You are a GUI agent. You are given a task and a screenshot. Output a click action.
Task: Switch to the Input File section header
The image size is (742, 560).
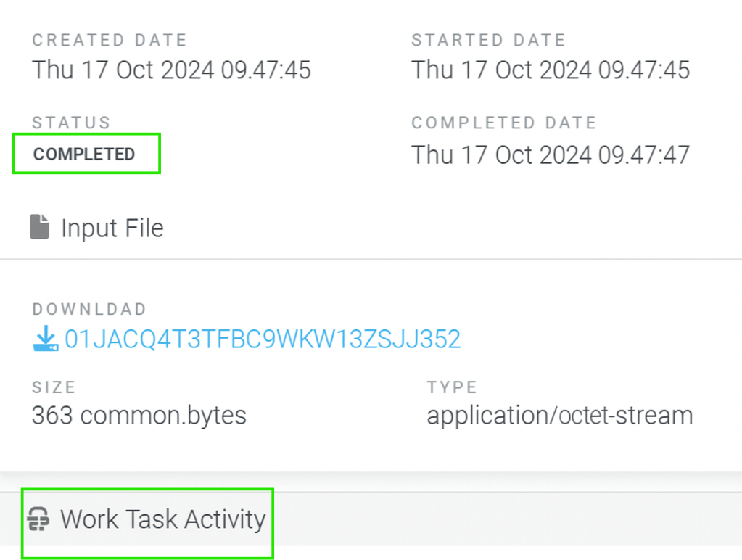[x=112, y=227]
